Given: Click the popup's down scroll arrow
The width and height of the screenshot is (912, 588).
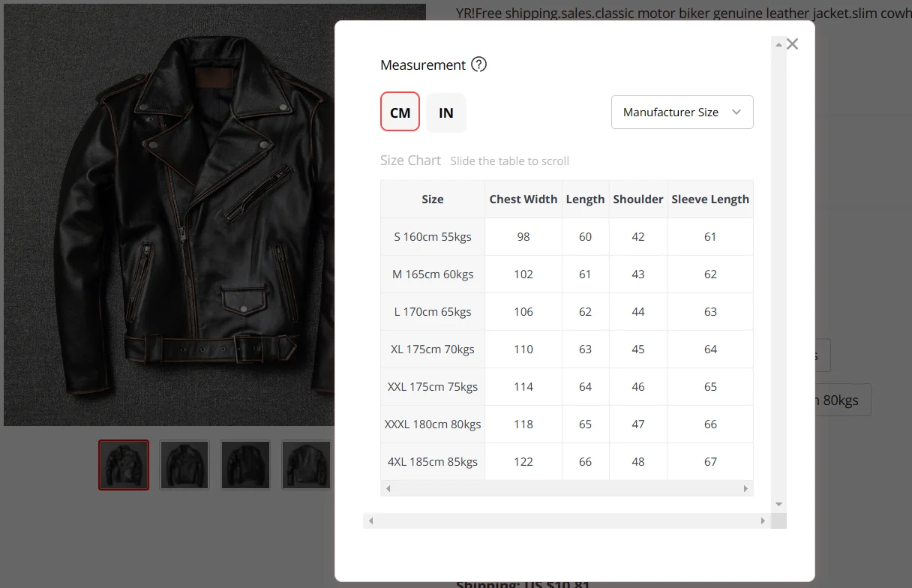Looking at the screenshot, I should (778, 505).
